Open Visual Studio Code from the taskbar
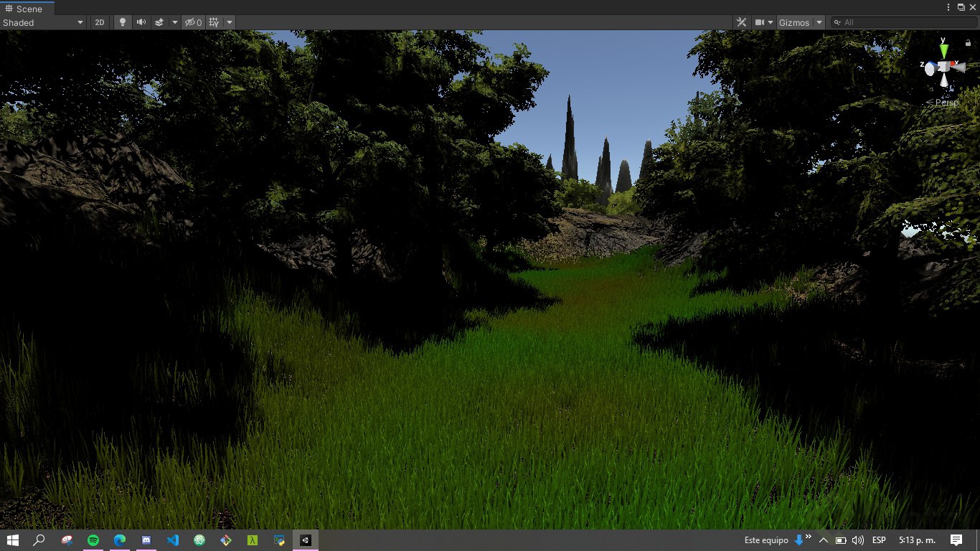The height and width of the screenshot is (551, 980). pyautogui.click(x=172, y=540)
